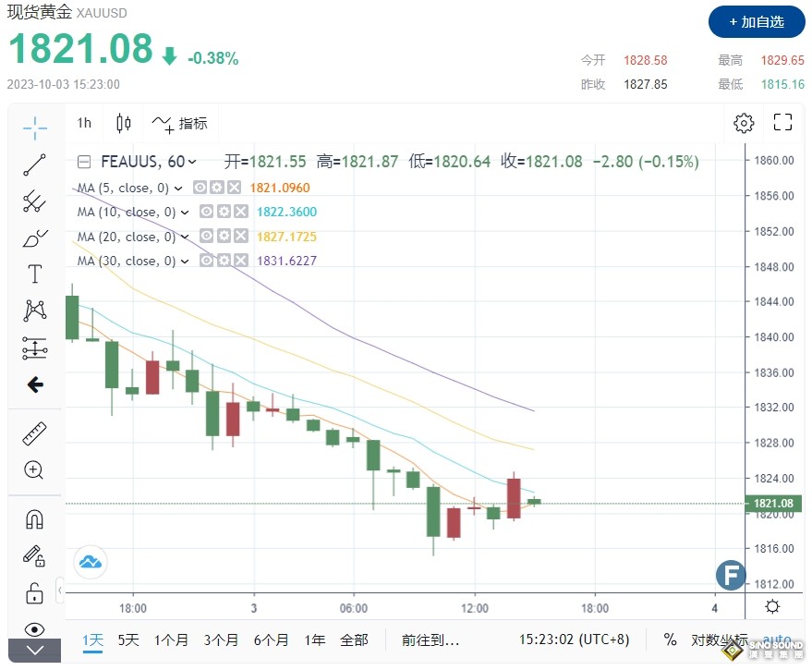Toggle lock all drawing tools

click(x=34, y=593)
